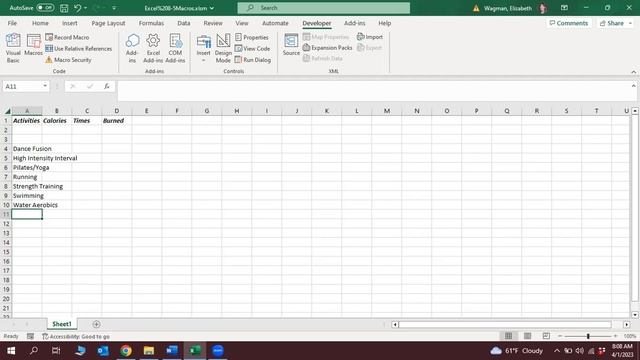
Task: Open Macro Security settings
Action: [x=68, y=60]
